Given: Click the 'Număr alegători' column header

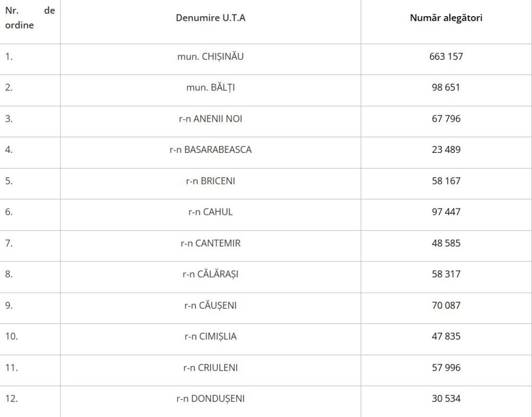Looking at the screenshot, I should [446, 18].
